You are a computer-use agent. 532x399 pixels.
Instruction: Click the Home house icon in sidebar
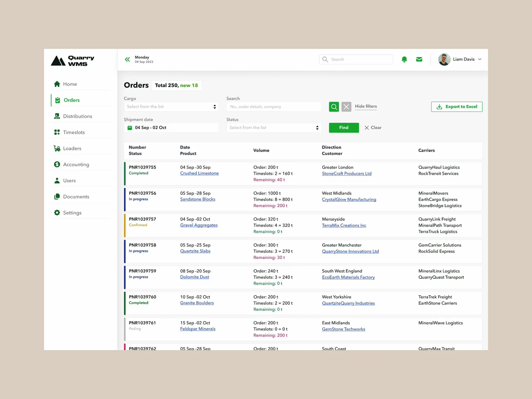coord(57,84)
